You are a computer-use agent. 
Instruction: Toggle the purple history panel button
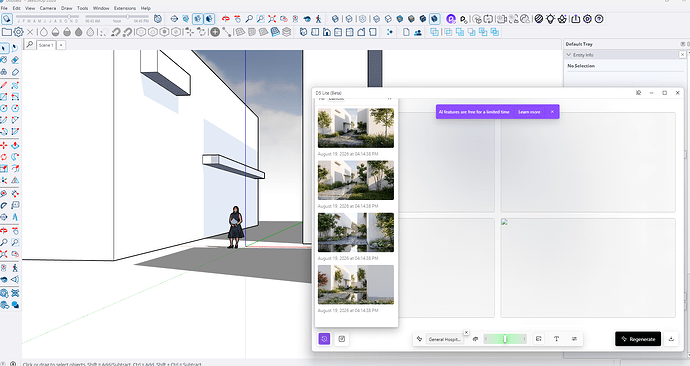click(x=324, y=339)
